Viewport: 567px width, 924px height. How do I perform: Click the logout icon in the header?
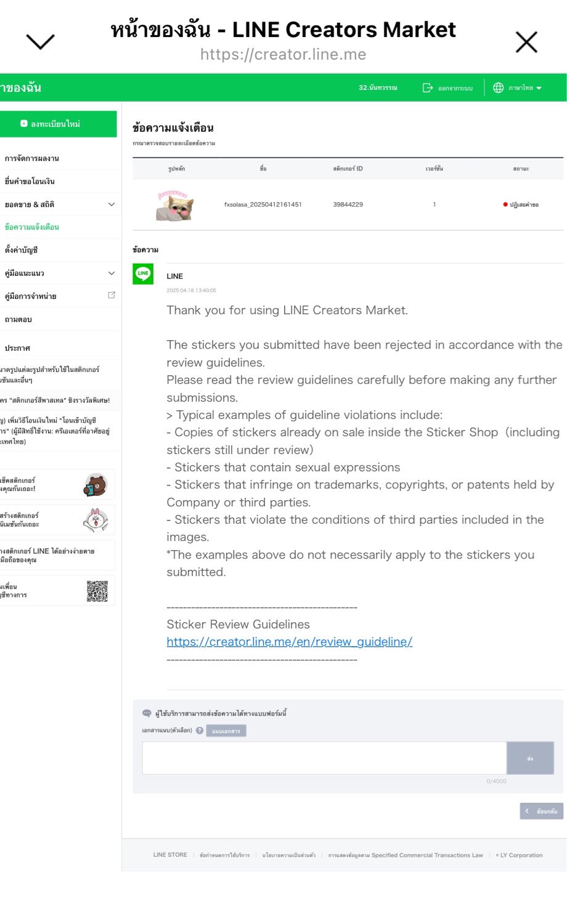tap(428, 88)
